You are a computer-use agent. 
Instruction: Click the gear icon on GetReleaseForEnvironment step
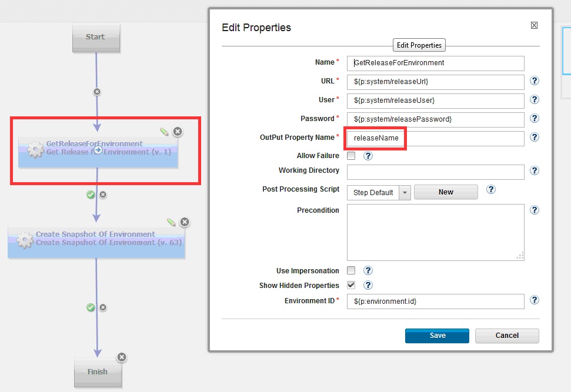click(35, 150)
